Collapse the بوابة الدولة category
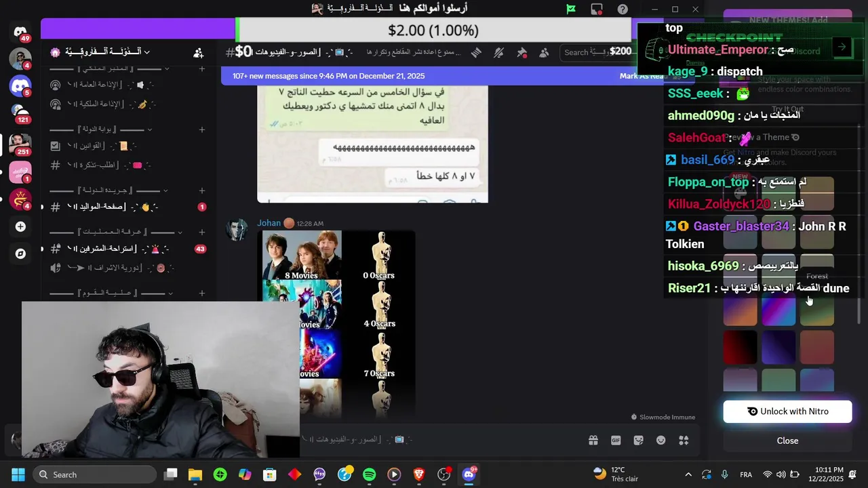868x488 pixels. click(x=102, y=129)
